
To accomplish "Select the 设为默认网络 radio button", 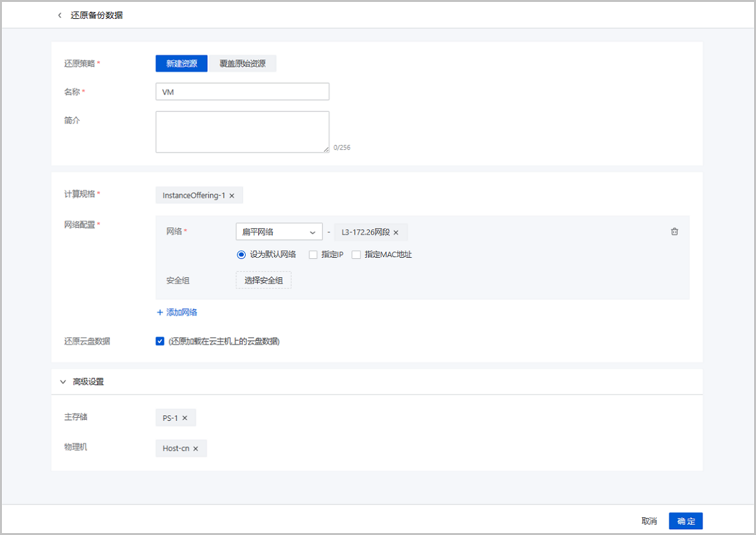I will point(241,255).
